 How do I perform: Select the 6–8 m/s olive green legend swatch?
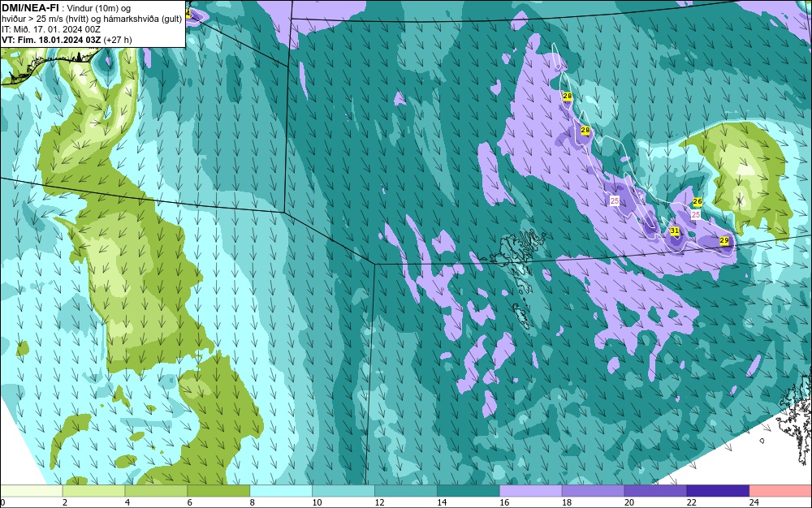[218, 491]
